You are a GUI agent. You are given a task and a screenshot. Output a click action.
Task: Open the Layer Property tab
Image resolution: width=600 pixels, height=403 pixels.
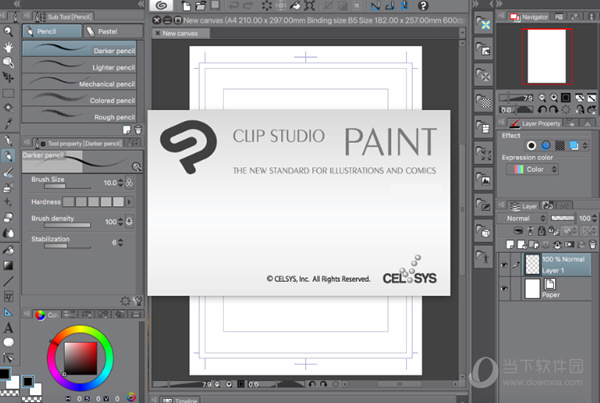(535, 123)
